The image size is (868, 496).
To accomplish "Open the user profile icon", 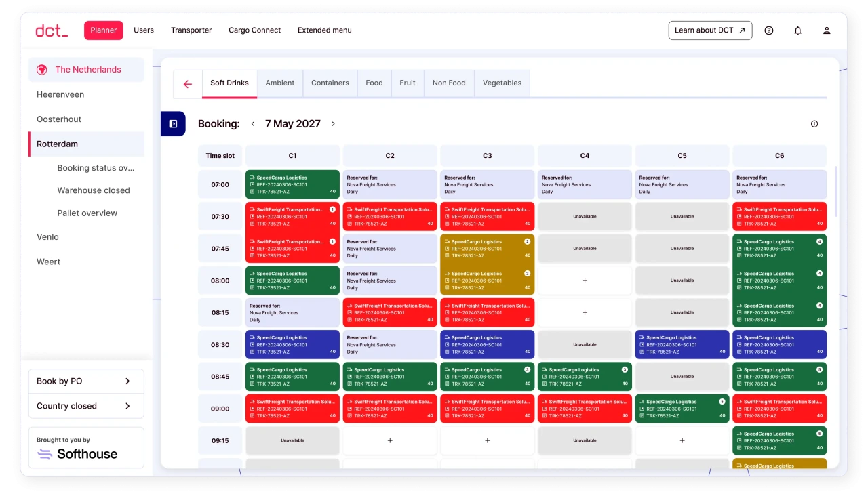I will click(827, 30).
